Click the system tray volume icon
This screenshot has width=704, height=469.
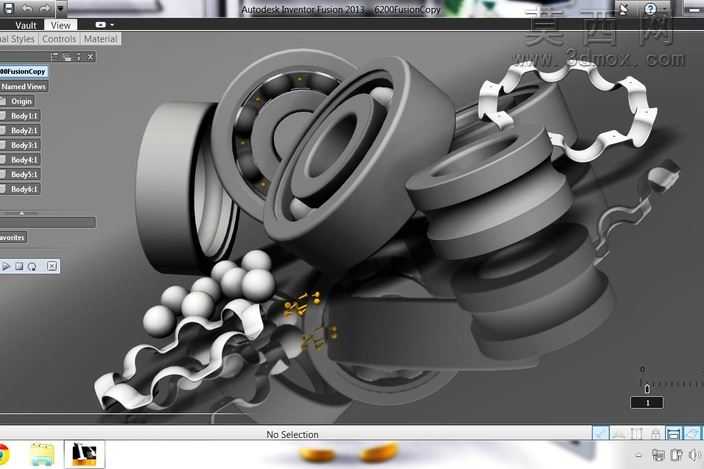[x=695, y=456]
